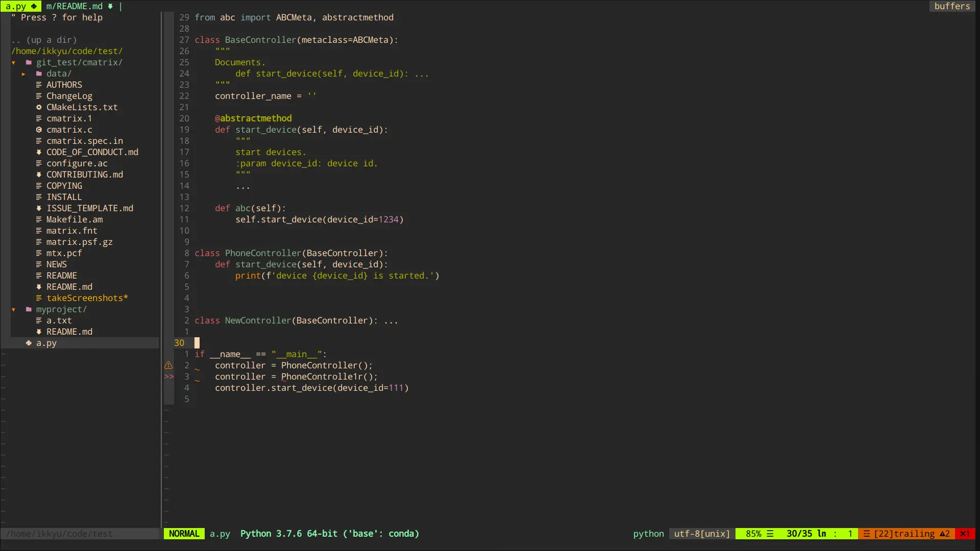The height and width of the screenshot is (551, 980).
Task: Collapse the myproject/ directory
Action: coord(13,309)
